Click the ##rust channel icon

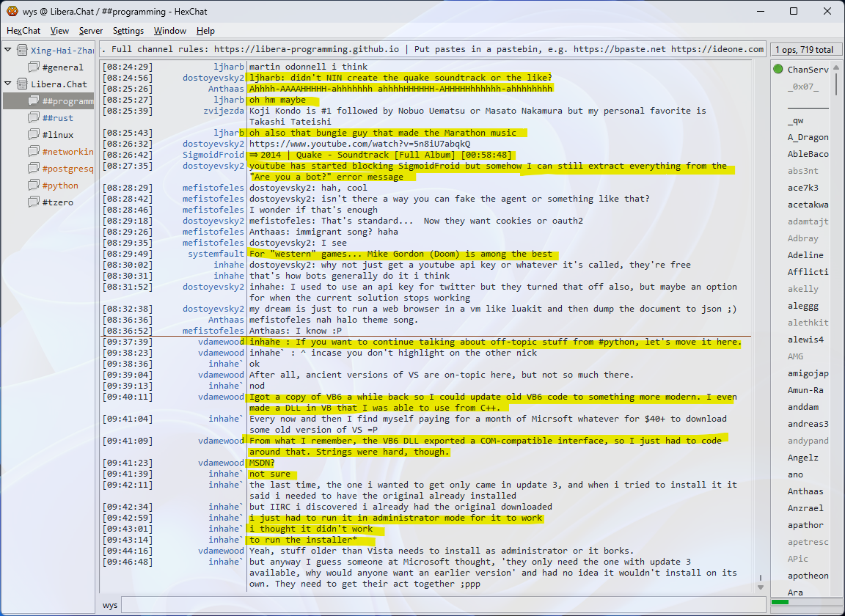pyautogui.click(x=33, y=118)
